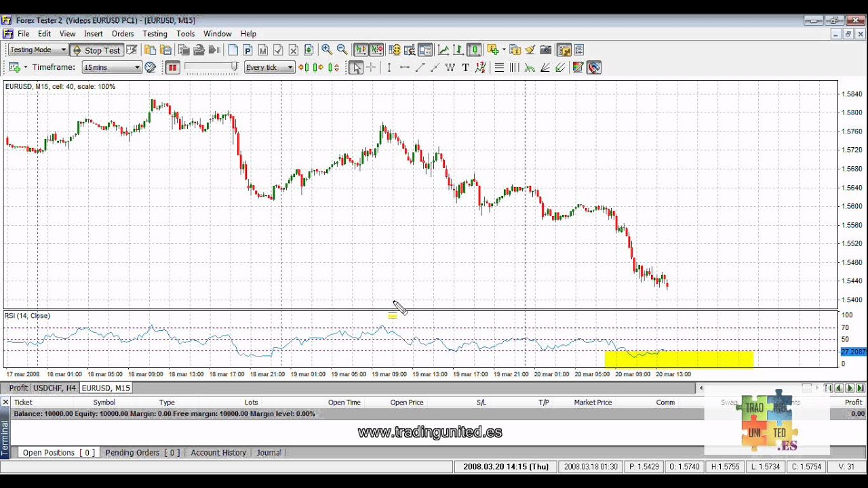Viewport: 868px width, 488px height.
Task: Step back one bar candle icon
Action: 304,67
